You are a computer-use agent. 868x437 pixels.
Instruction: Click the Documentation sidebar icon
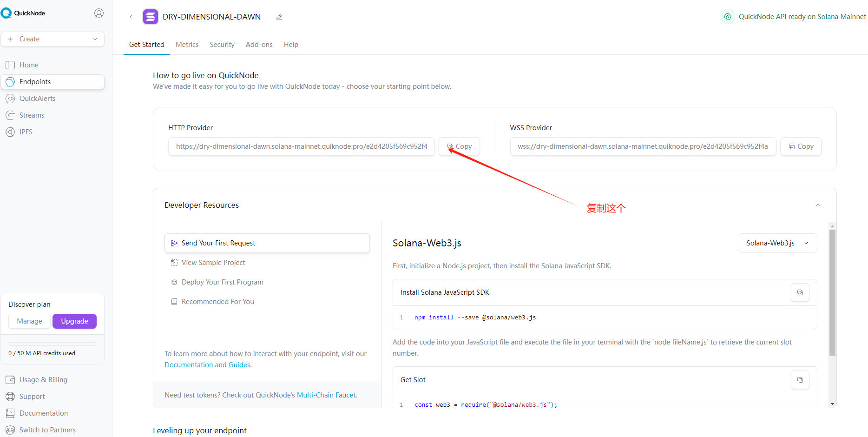(x=10, y=413)
